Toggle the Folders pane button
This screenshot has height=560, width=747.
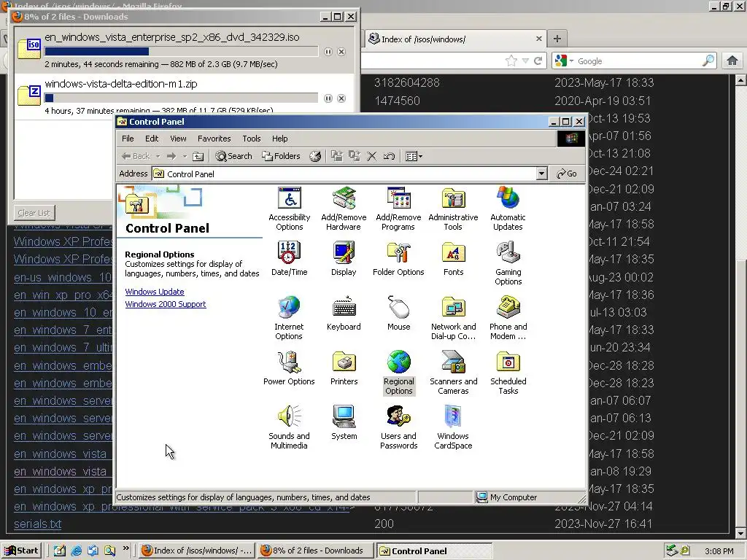coord(281,156)
